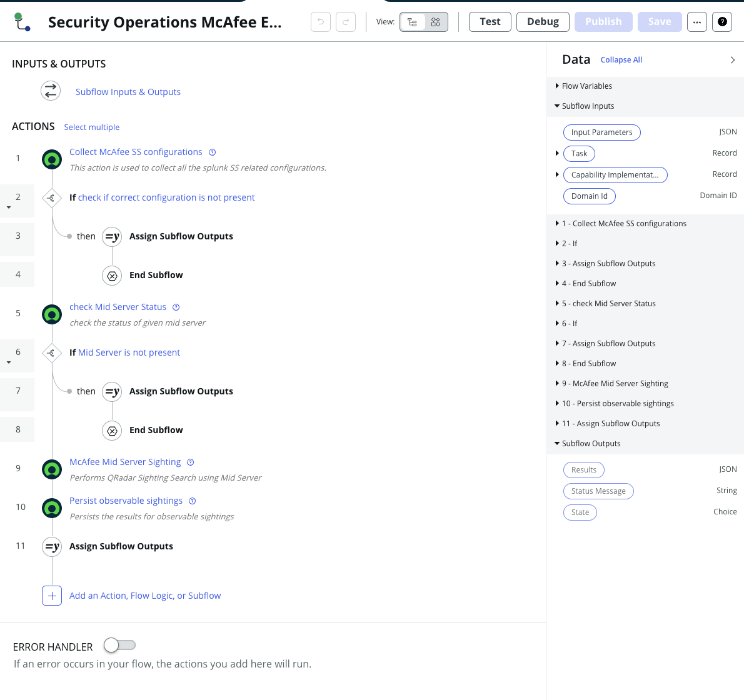Image resolution: width=744 pixels, height=700 pixels.
Task: Click the If branch icon on step 6
Action: [52, 353]
